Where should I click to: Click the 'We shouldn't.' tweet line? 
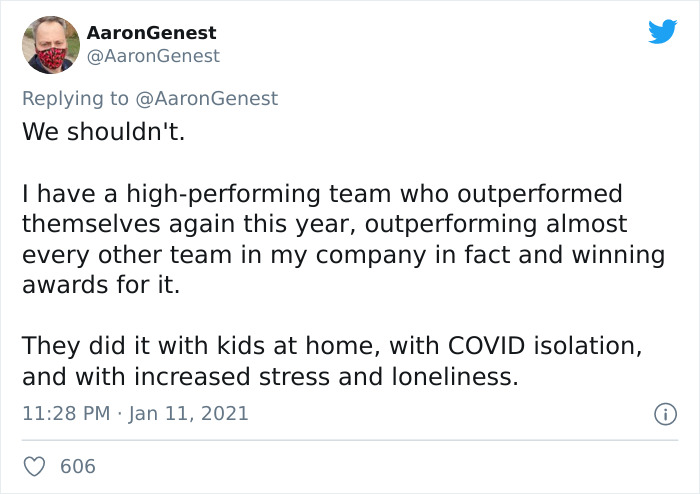104,132
